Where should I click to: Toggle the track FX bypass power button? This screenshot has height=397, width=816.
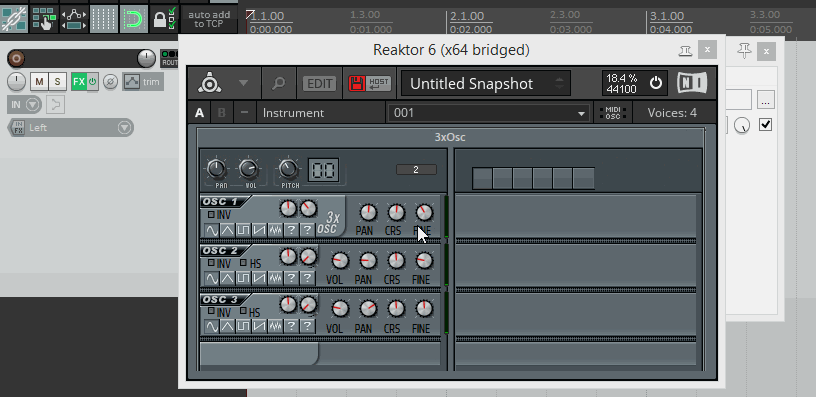point(93,82)
